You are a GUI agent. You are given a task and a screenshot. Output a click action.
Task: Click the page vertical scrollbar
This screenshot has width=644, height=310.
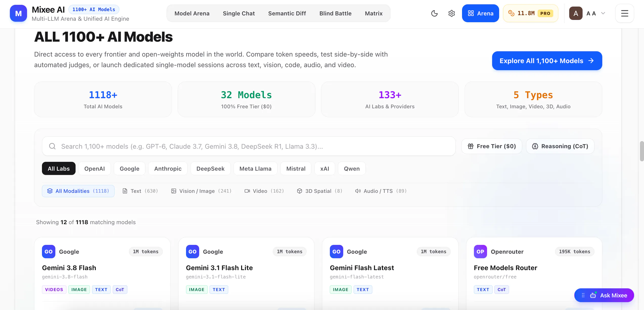coord(642,151)
